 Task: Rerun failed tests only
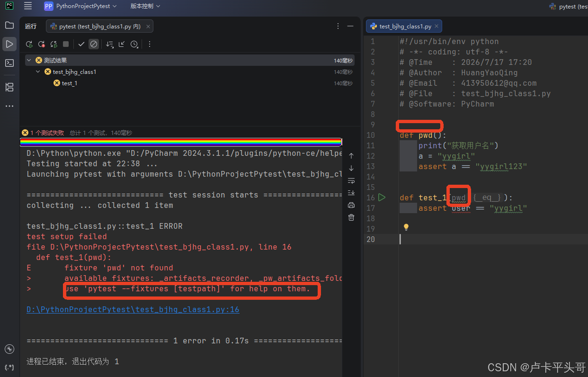point(42,44)
